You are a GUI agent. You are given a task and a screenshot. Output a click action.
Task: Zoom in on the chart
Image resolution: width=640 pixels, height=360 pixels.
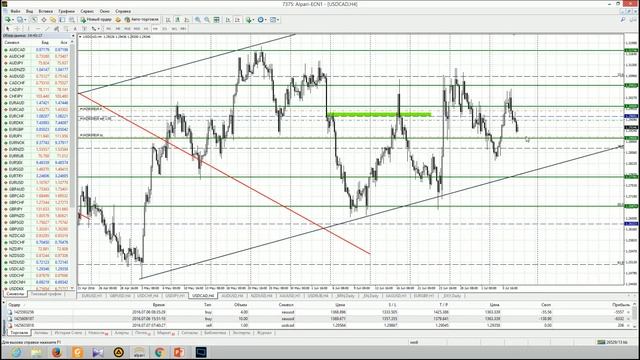[197, 20]
